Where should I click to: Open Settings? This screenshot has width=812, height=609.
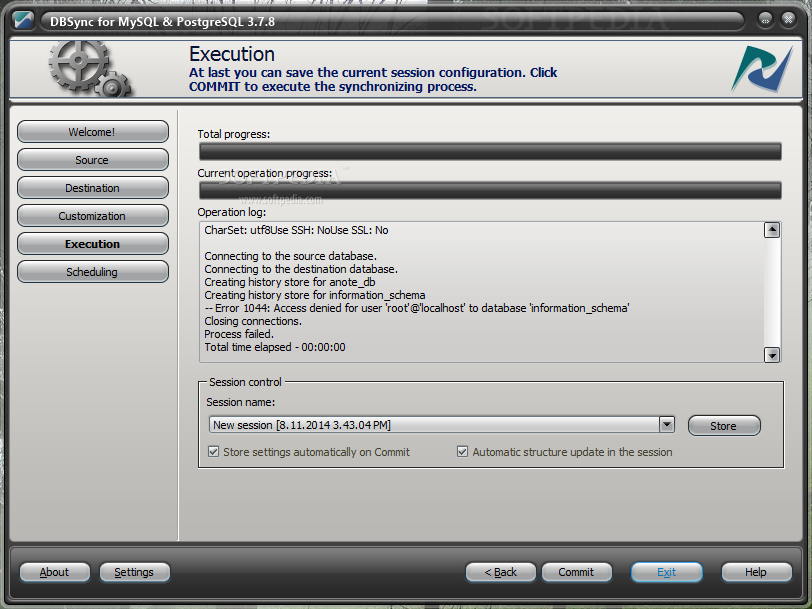(135, 572)
